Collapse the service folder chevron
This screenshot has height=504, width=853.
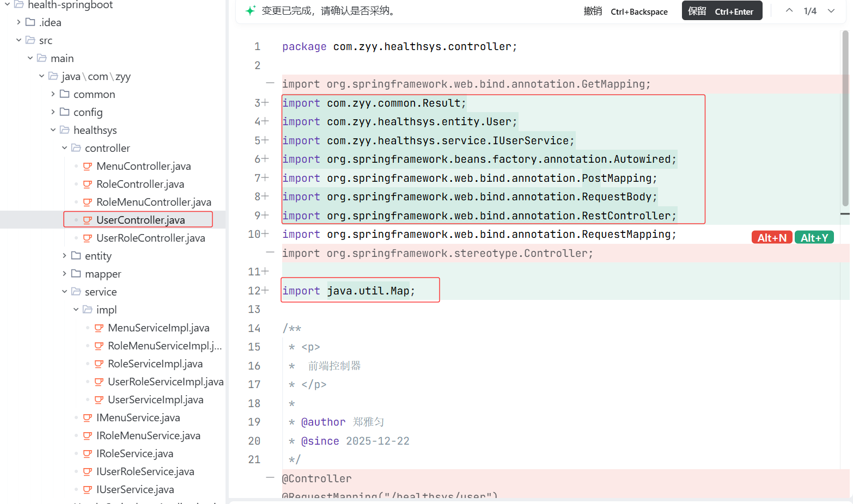point(64,291)
